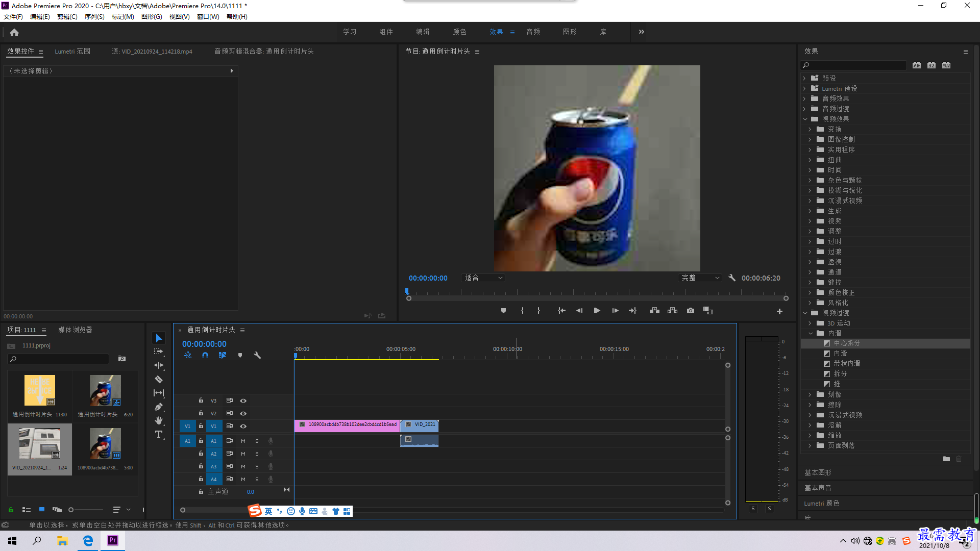Open the 适合 zoom level dropdown

tap(483, 278)
